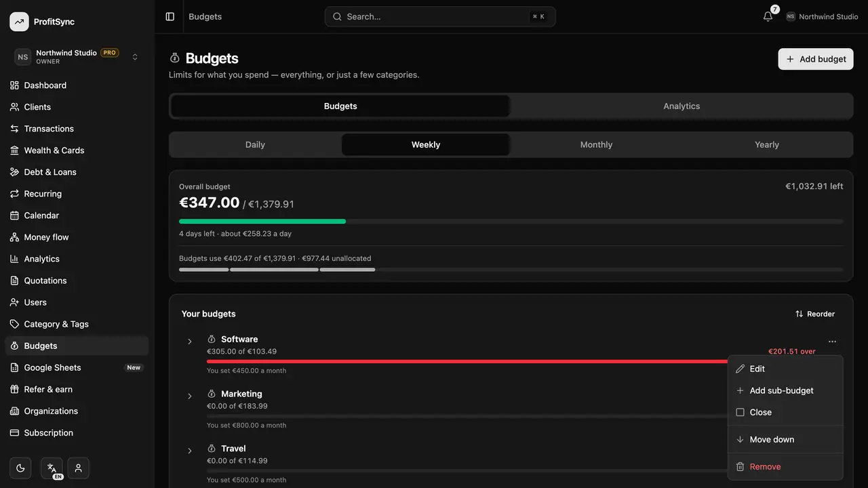This screenshot has width=868, height=488.
Task: Open Wealth & Cards section
Action: [x=77, y=150]
